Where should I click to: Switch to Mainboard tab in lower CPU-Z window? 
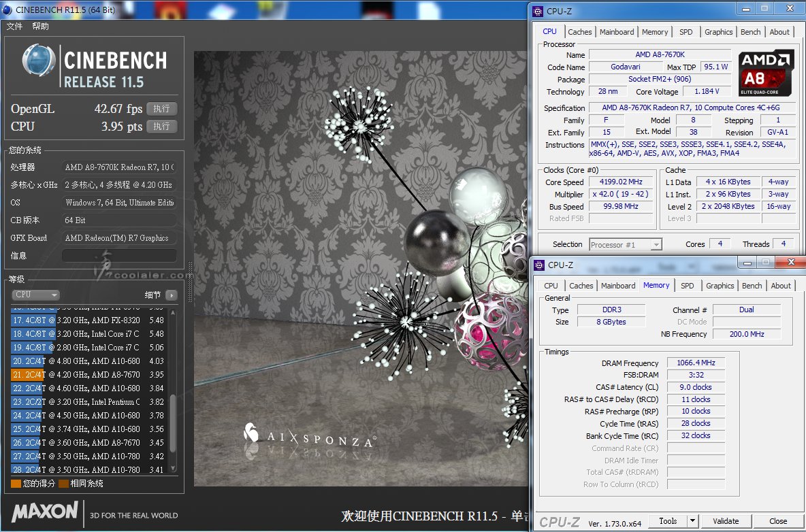point(618,286)
